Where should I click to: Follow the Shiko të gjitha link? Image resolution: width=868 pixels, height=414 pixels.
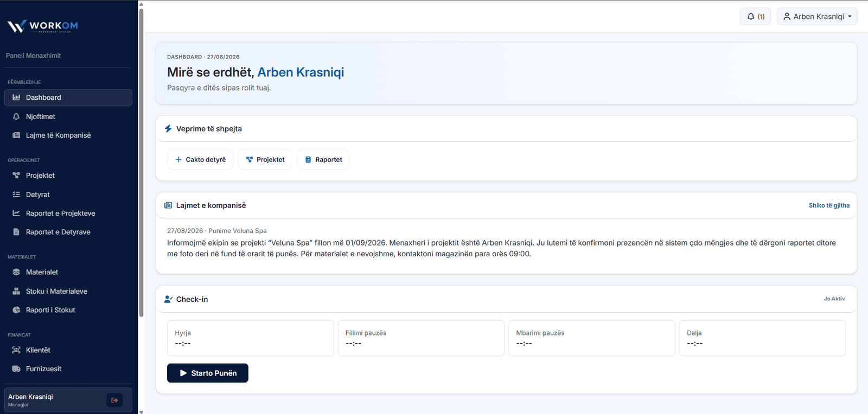click(829, 205)
